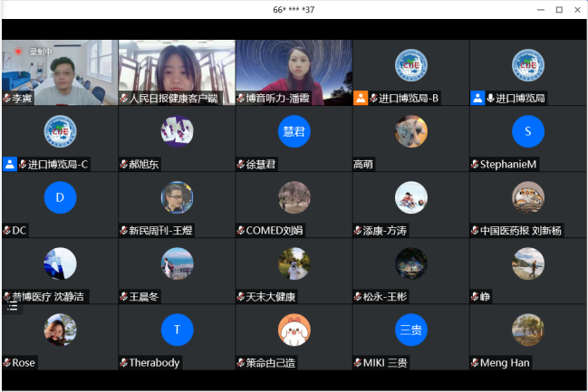Click the active microphone icon beside 进口博览局
This screenshot has width=588, height=392.
click(x=490, y=98)
